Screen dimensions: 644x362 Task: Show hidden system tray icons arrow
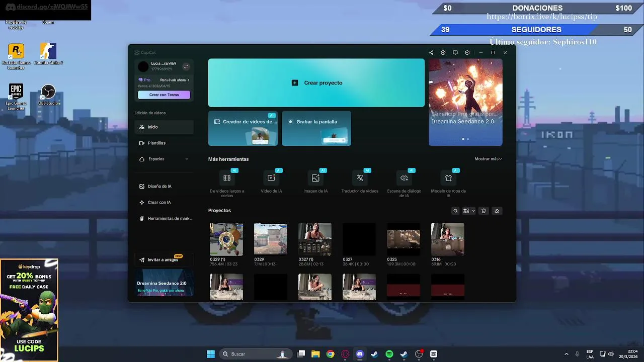pyautogui.click(x=566, y=354)
